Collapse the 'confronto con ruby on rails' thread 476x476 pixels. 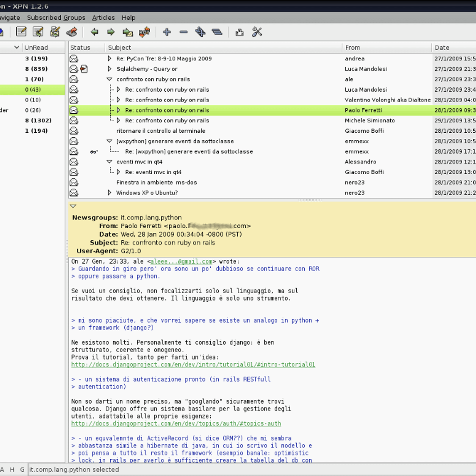pyautogui.click(x=109, y=79)
